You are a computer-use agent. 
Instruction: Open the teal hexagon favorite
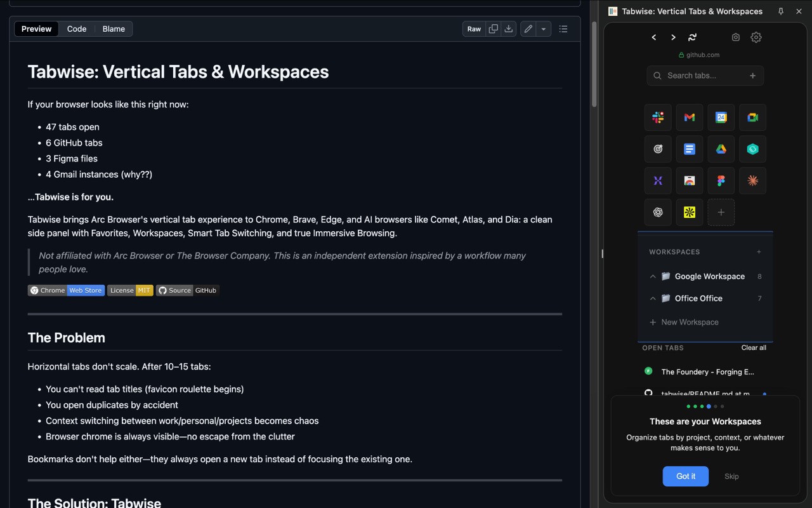click(753, 149)
